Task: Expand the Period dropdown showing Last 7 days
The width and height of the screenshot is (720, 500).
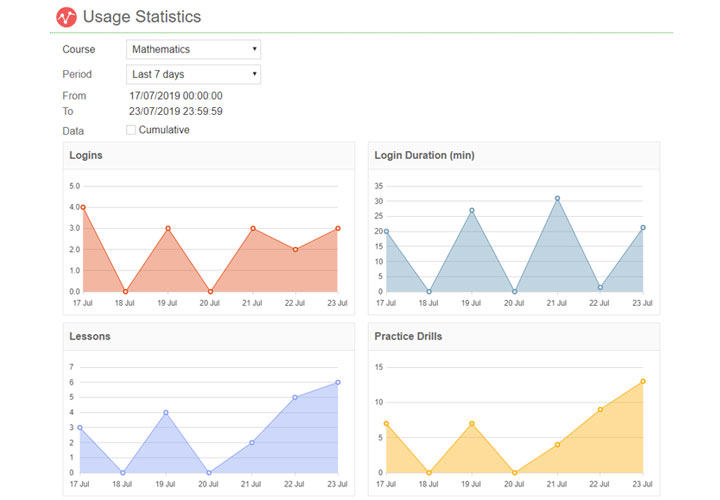Action: click(194, 74)
